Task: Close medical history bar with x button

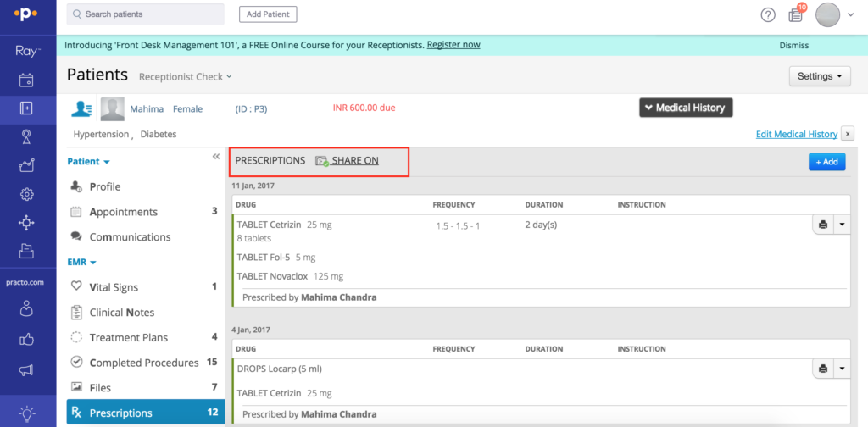Action: click(x=848, y=134)
